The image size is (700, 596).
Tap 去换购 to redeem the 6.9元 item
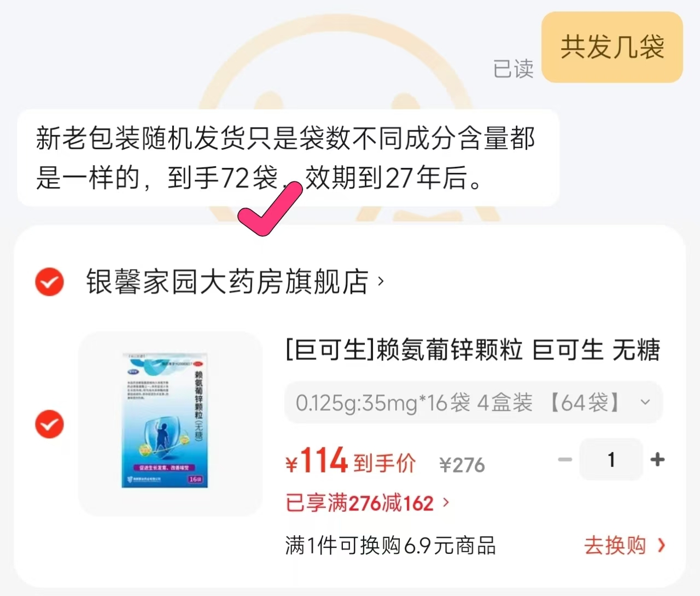(x=615, y=546)
